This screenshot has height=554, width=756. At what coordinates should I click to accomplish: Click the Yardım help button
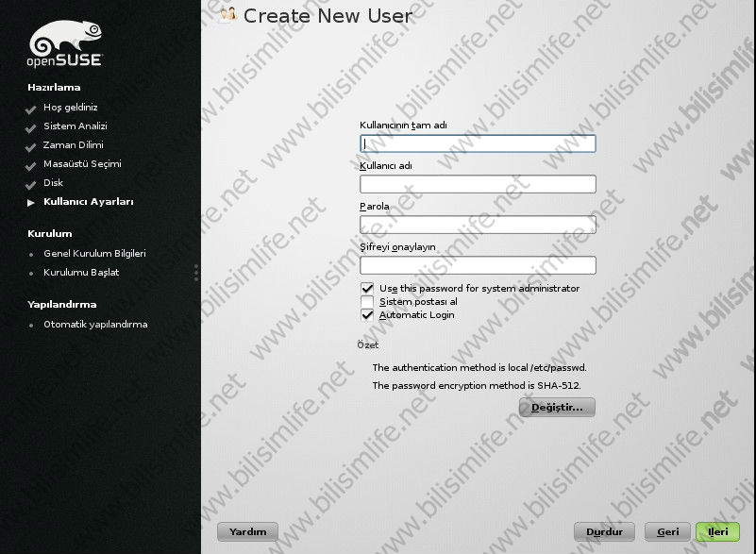pos(248,531)
